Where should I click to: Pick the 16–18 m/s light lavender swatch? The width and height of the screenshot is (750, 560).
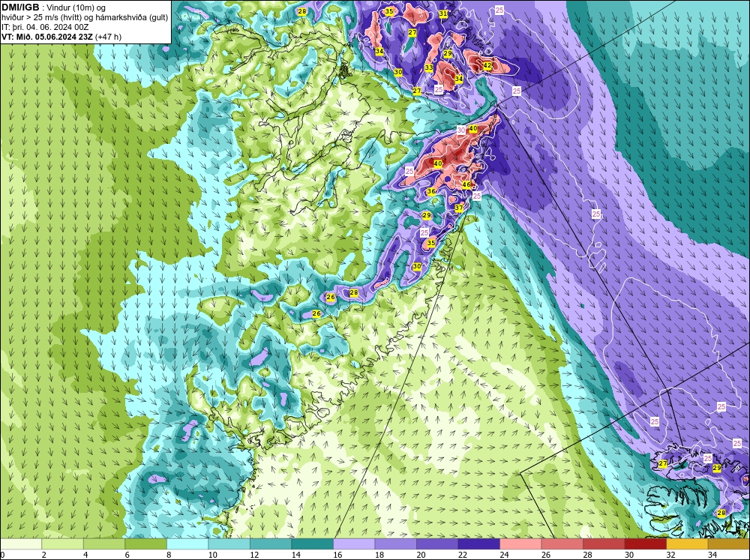click(353, 544)
